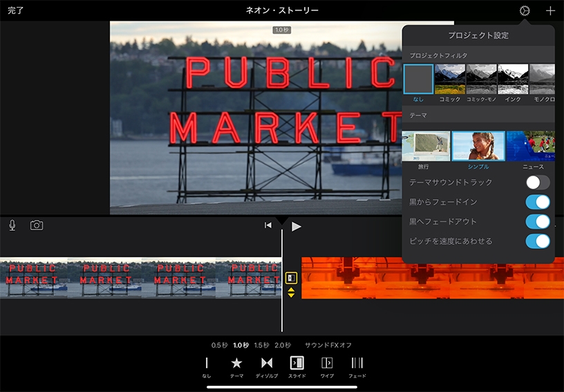564x392 pixels.
Task: Open project settings gear icon
Action: pos(525,11)
